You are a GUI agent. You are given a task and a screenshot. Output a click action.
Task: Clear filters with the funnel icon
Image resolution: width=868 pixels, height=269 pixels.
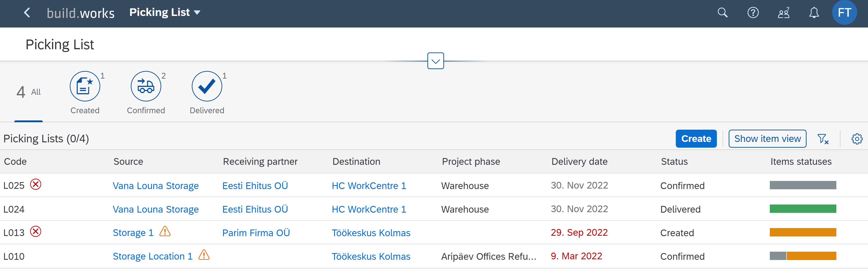[823, 139]
